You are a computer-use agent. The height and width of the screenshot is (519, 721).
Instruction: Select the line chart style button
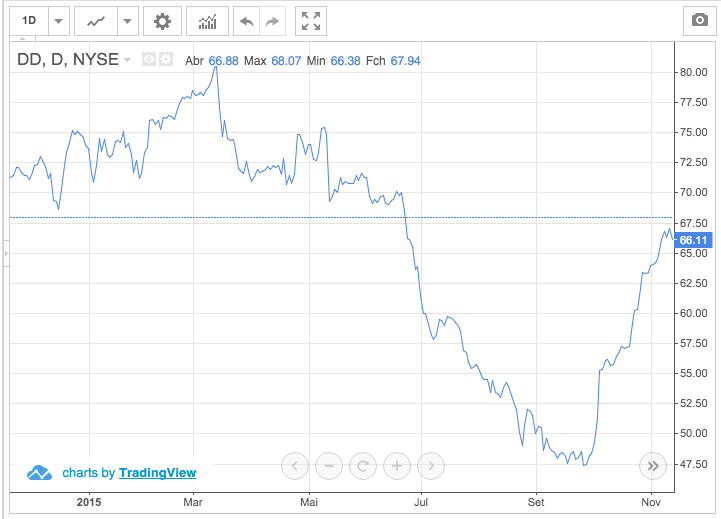tap(96, 20)
